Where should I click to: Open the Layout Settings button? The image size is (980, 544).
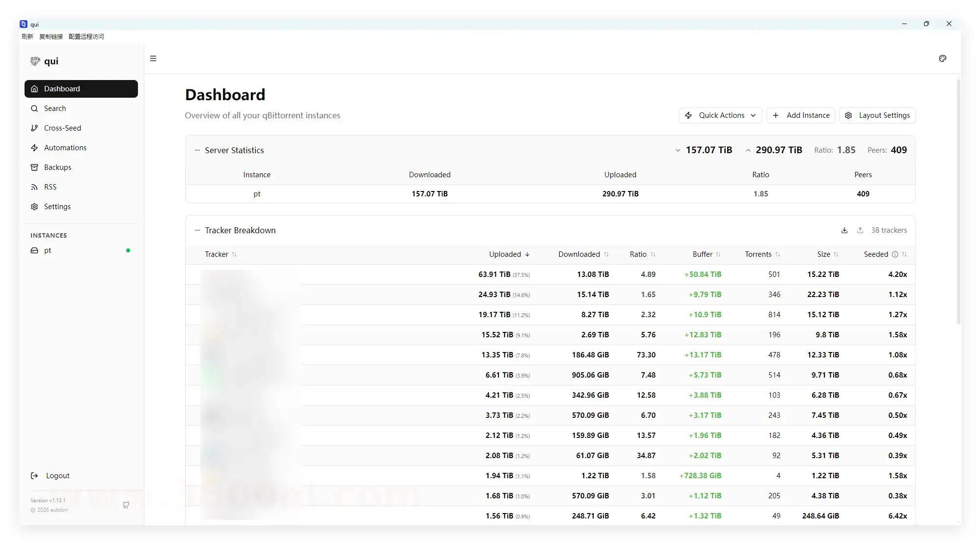tap(877, 115)
